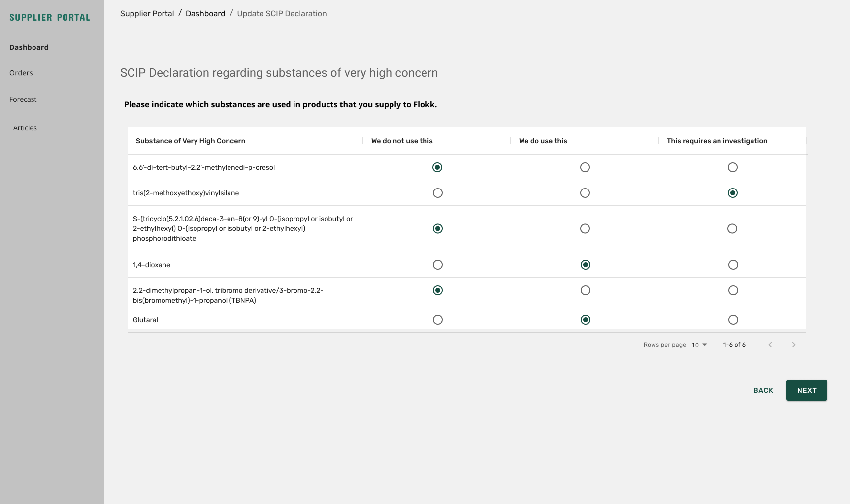Click the BACK button
Image resolution: width=850 pixels, height=504 pixels.
point(763,390)
